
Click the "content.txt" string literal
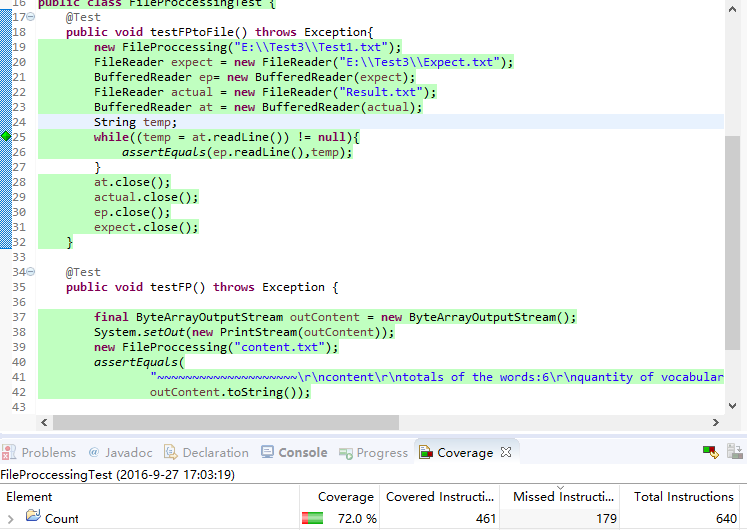click(279, 347)
